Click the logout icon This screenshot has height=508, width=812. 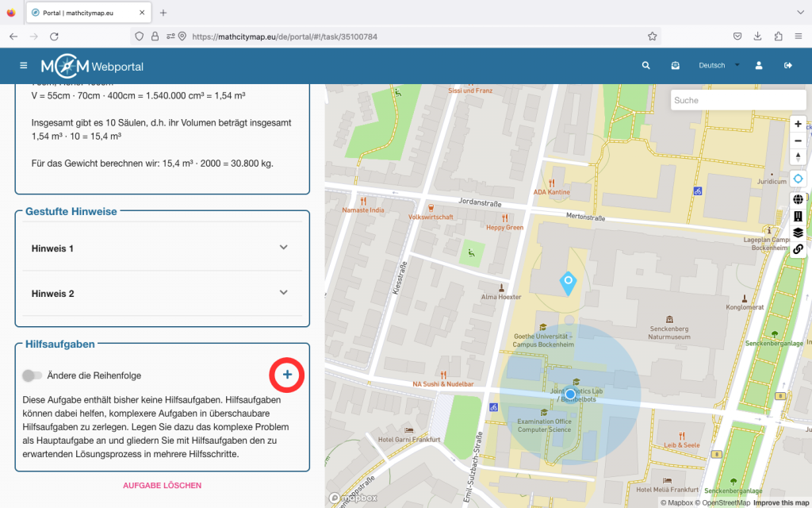(x=787, y=66)
